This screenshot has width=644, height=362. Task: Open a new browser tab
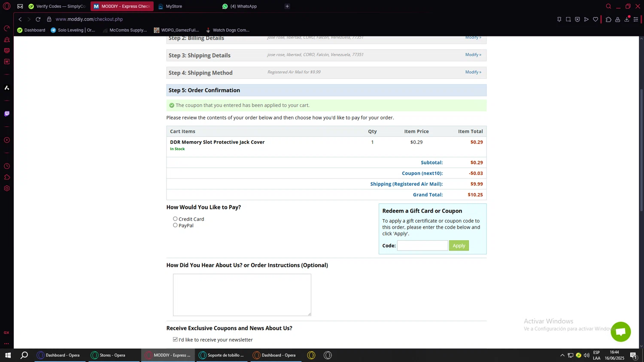point(287,6)
